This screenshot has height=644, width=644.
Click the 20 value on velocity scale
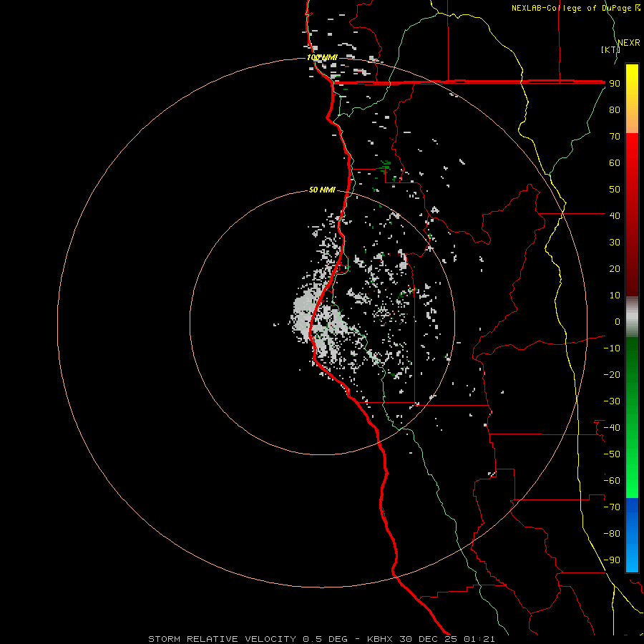coord(615,268)
